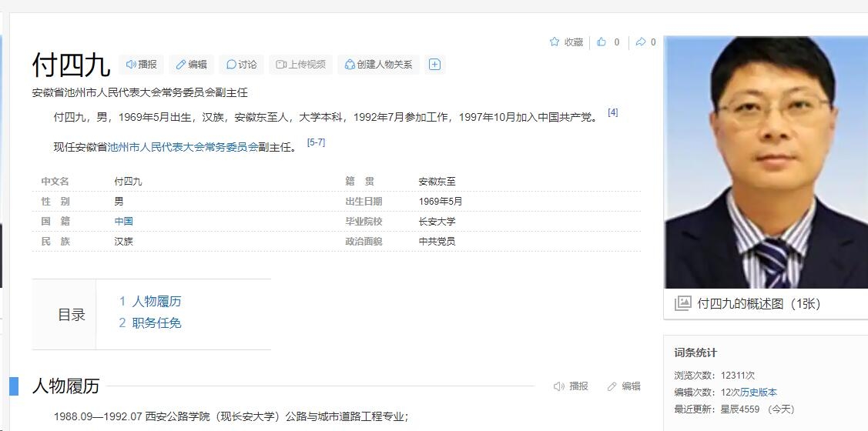The height and width of the screenshot is (431, 868).
Task: Open 创建人物关系 relationship creator
Action: [x=378, y=65]
